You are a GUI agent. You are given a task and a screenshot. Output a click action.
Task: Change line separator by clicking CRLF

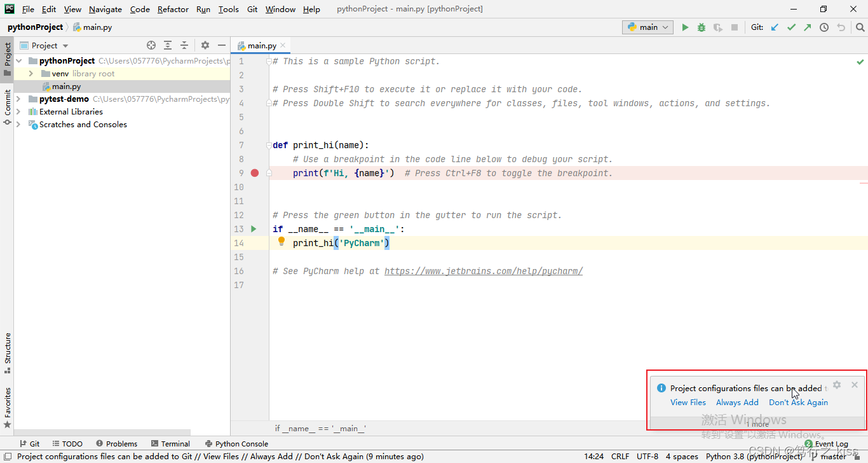coord(620,456)
